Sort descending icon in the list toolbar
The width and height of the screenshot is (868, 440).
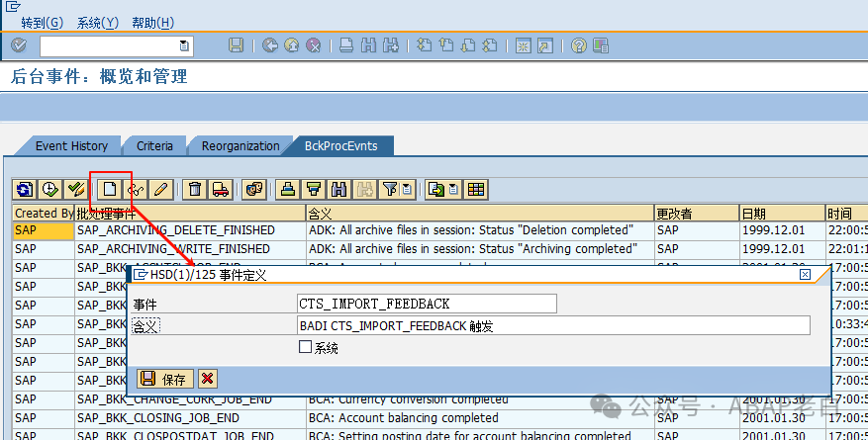314,190
